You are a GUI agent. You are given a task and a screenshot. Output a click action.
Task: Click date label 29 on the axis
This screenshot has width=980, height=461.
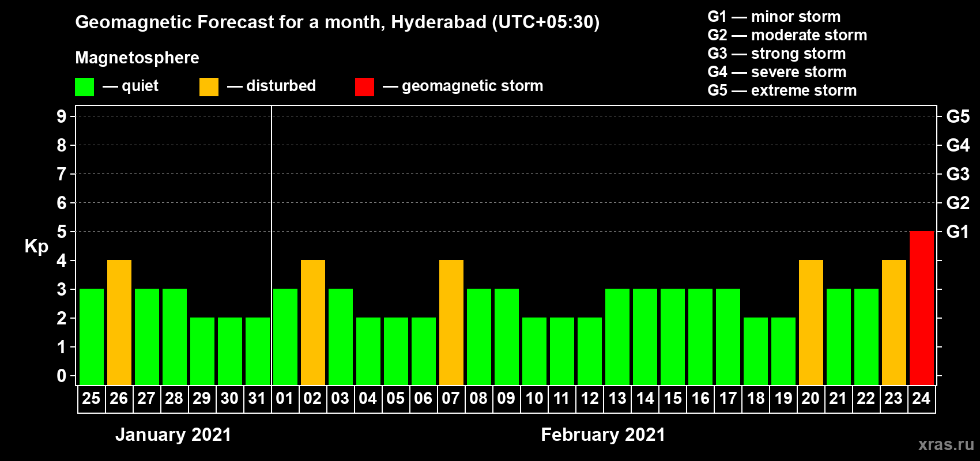pos(202,399)
